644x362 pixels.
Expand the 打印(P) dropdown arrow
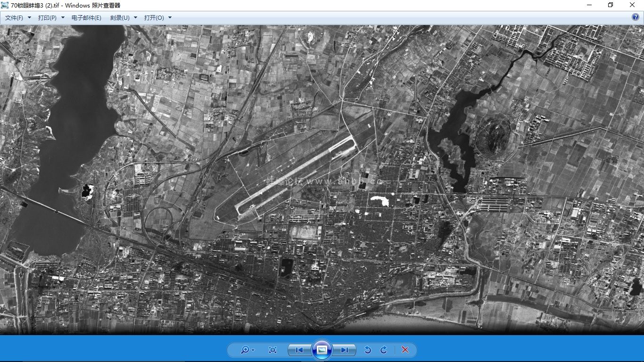click(x=63, y=17)
